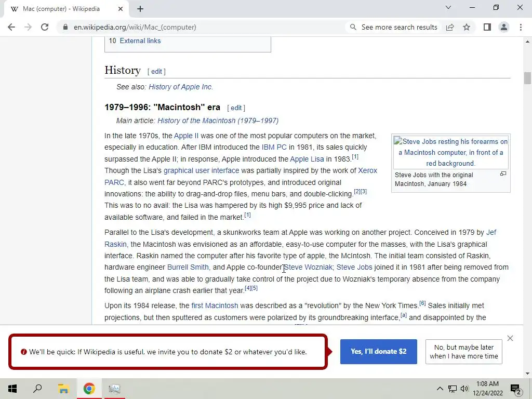The height and width of the screenshot is (399, 532).
Task: Jump to citation [6] after New York Times
Action: pos(422,303)
